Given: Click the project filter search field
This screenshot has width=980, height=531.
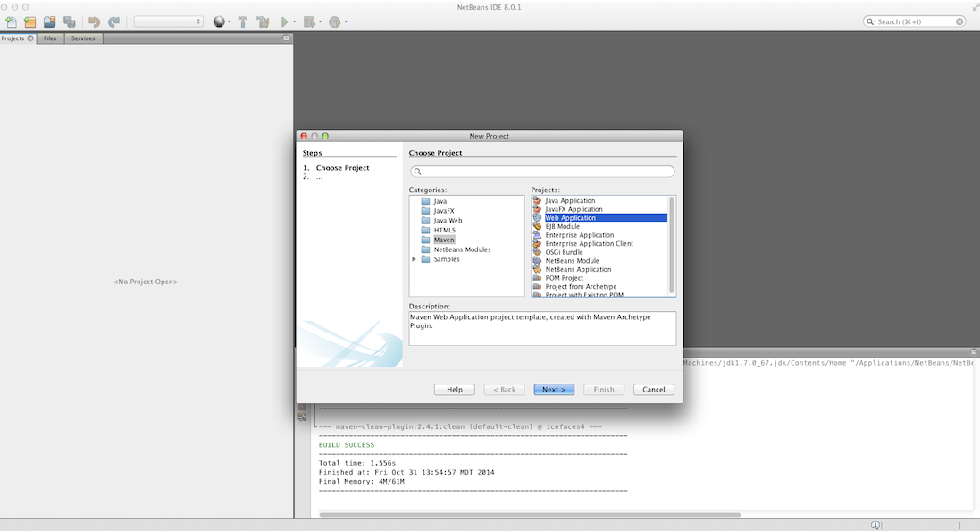Looking at the screenshot, I should (x=542, y=172).
